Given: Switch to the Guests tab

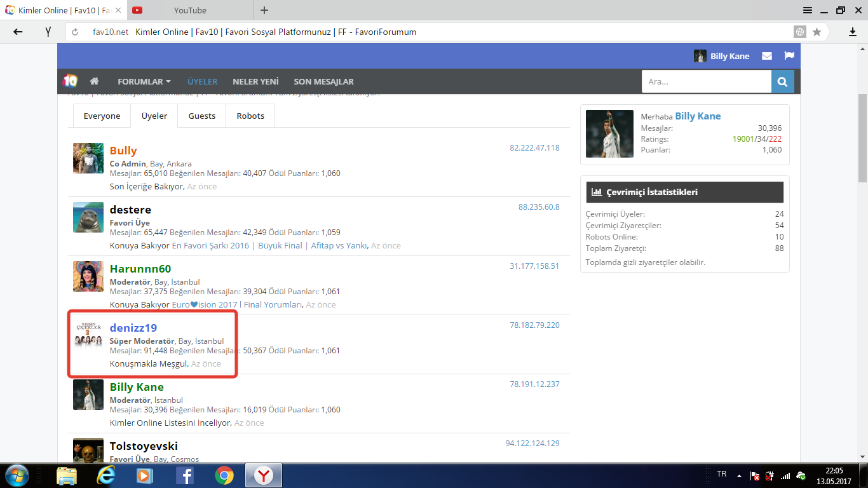Looking at the screenshot, I should (201, 116).
